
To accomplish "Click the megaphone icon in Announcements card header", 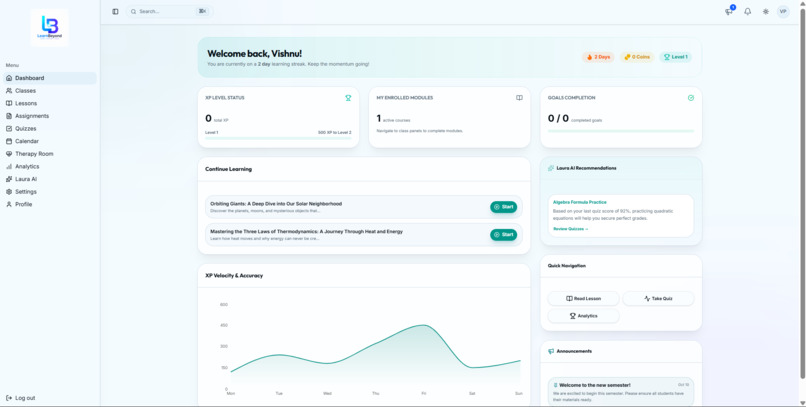I will 551,352.
